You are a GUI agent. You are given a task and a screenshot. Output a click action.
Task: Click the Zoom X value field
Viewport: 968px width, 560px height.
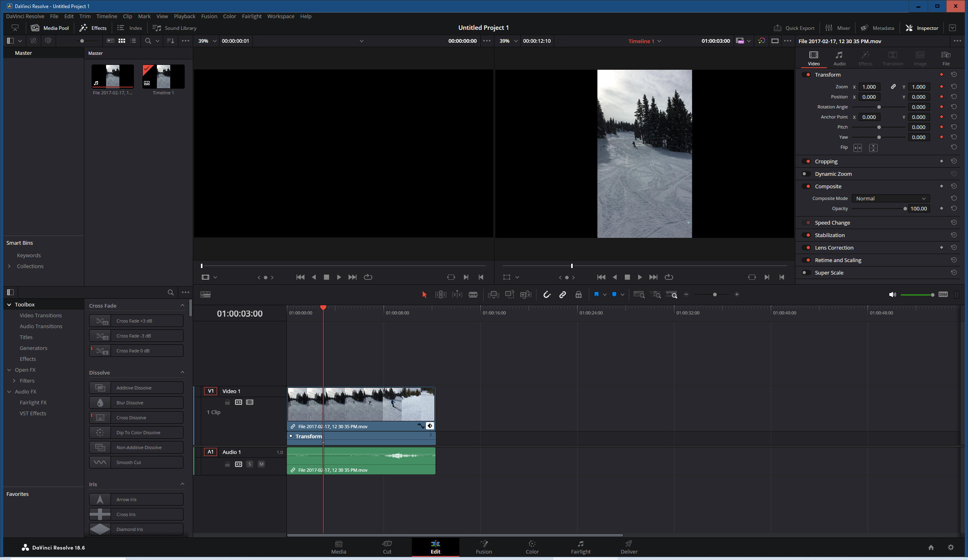pyautogui.click(x=869, y=87)
